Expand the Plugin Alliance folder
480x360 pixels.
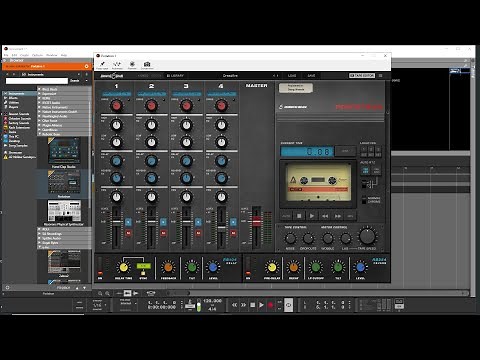click(39, 125)
